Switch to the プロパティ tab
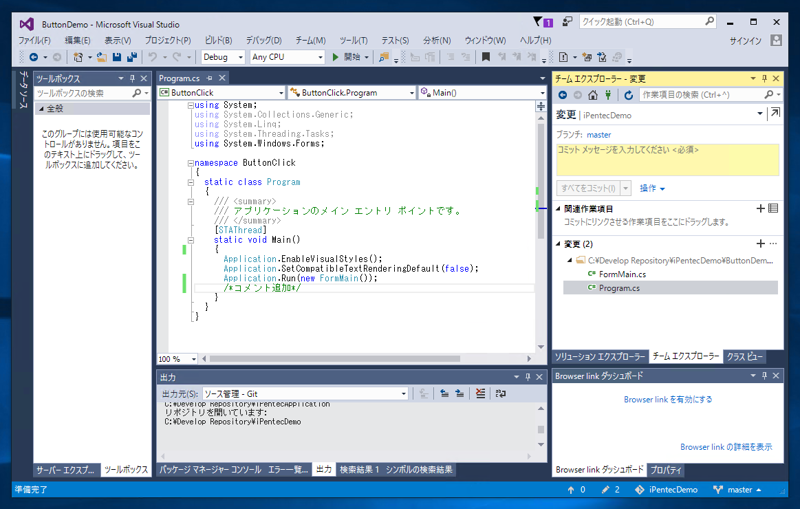Screen dimensions: 800x509 pyautogui.click(x=666, y=470)
